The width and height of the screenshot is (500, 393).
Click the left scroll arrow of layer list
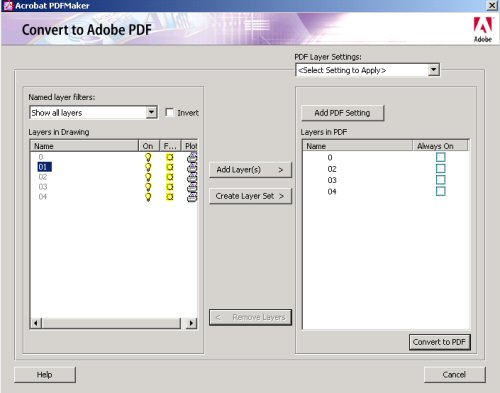tap(36, 323)
